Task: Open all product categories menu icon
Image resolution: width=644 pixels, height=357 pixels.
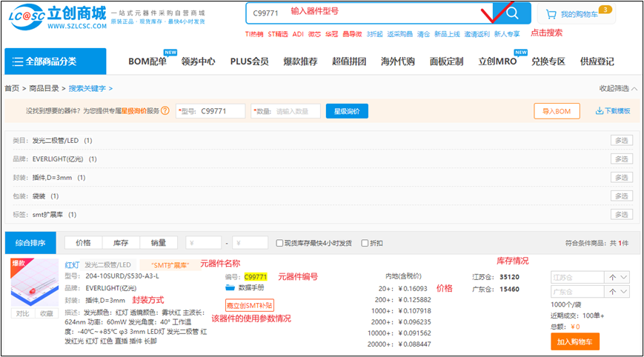Action: (18, 61)
